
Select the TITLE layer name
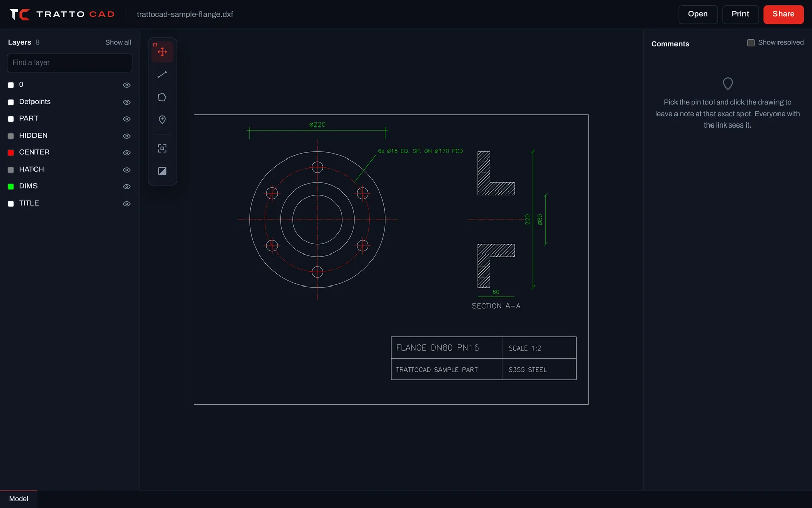[x=29, y=203]
